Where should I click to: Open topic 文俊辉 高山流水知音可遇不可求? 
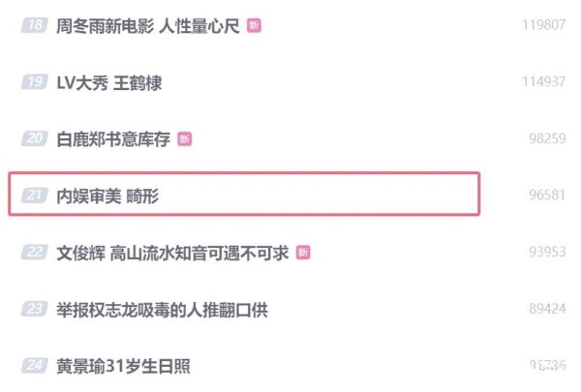tap(172, 253)
